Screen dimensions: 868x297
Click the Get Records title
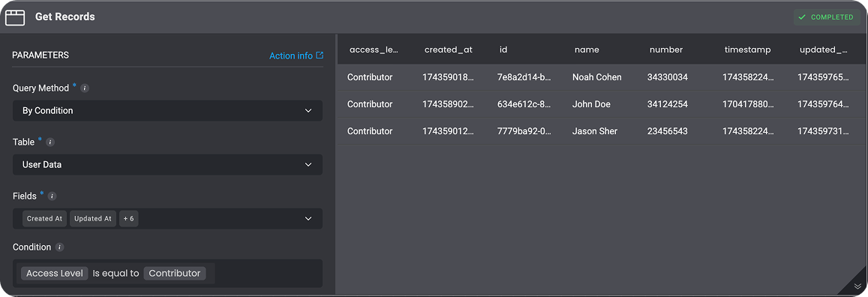coord(65,17)
